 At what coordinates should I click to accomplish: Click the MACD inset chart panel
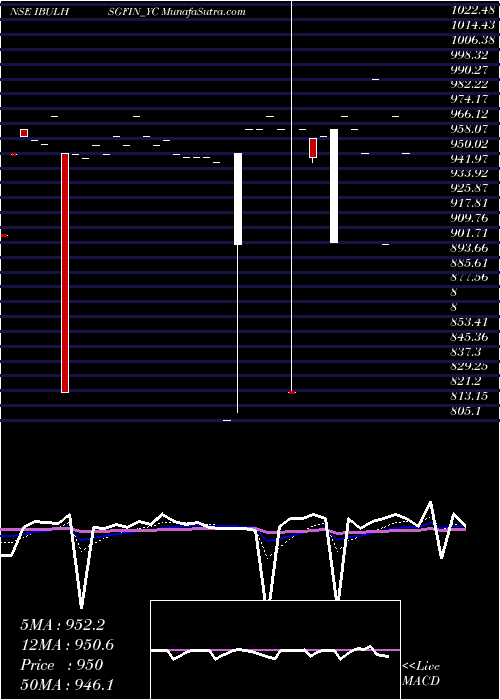[275, 650]
